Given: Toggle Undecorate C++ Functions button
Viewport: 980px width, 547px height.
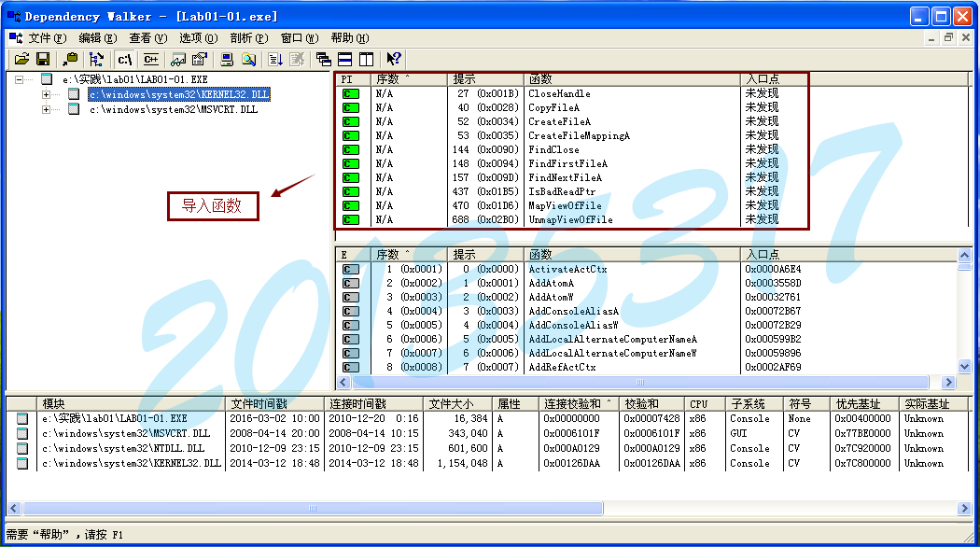Looking at the screenshot, I should (x=150, y=59).
